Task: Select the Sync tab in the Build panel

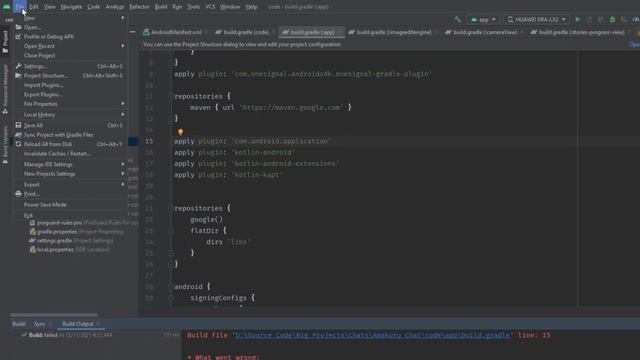Action: (x=40, y=324)
